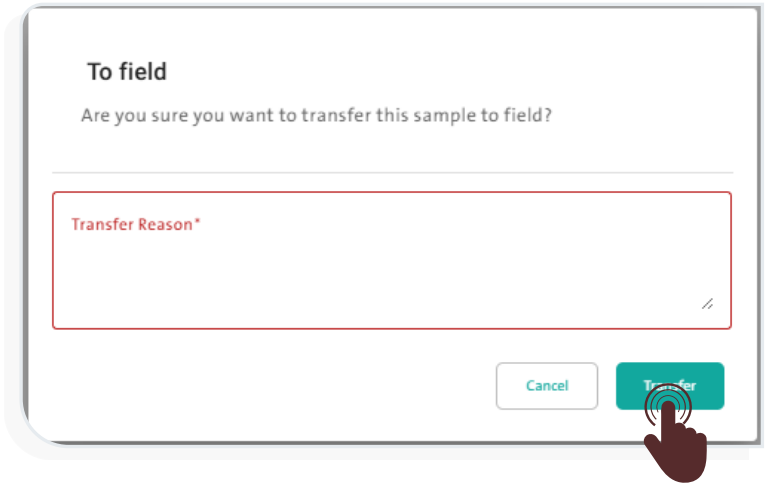The width and height of the screenshot is (766, 486).
Task: Click the question mark ending the confirmation text
Action: 549,115
